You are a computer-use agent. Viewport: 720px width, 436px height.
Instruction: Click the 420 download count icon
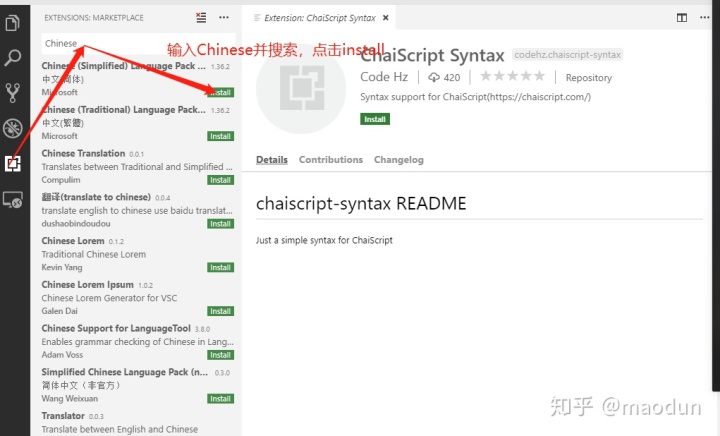tap(434, 77)
